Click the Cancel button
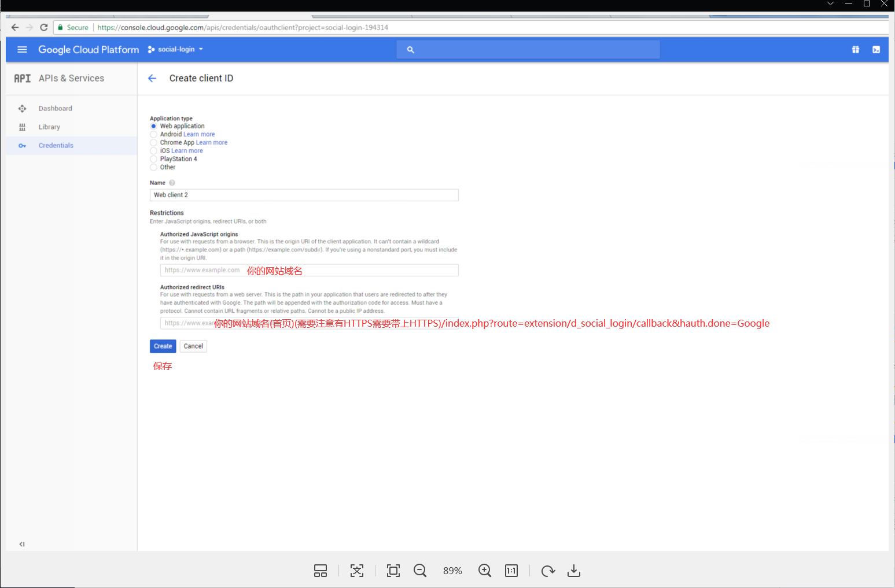 [193, 346]
